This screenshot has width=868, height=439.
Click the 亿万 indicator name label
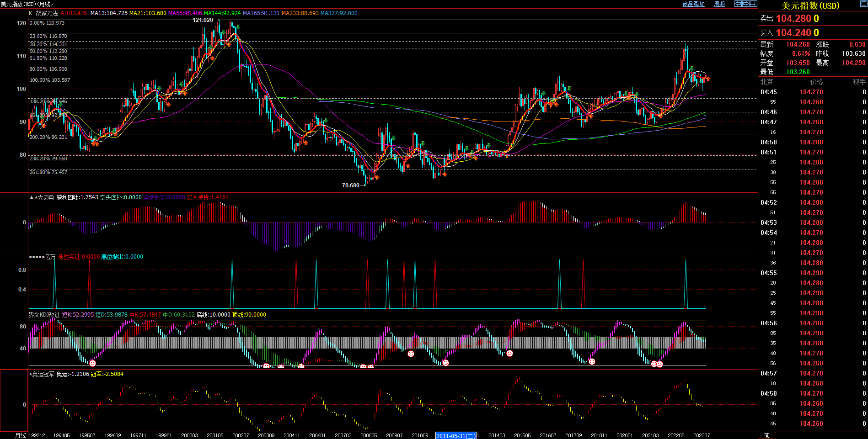coord(49,257)
